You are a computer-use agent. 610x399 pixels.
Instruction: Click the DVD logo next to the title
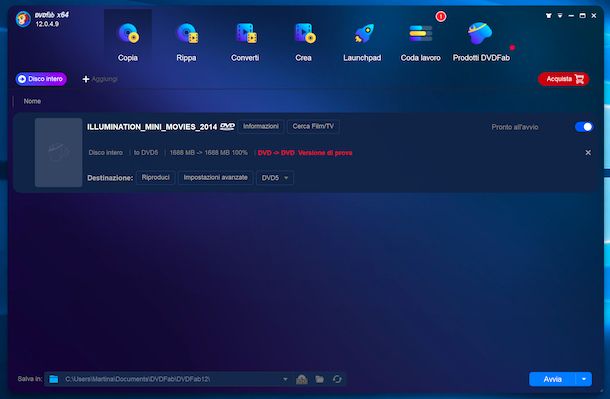[x=227, y=126]
